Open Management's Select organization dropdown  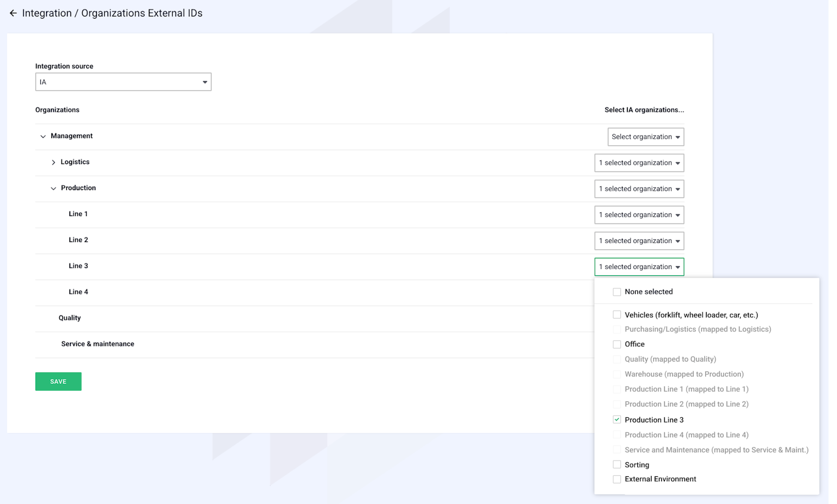645,137
